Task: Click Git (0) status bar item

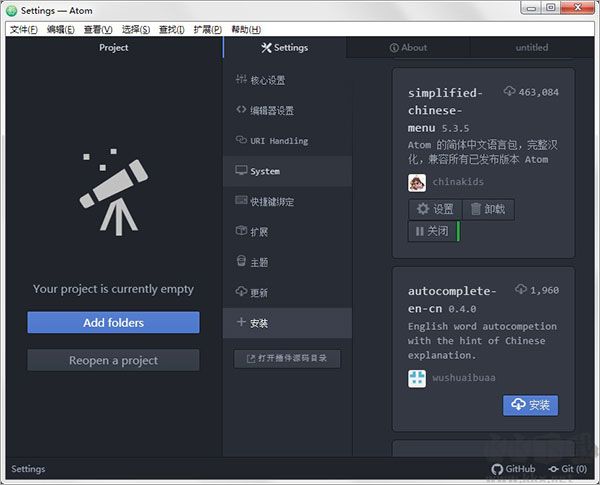Action: 567,469
